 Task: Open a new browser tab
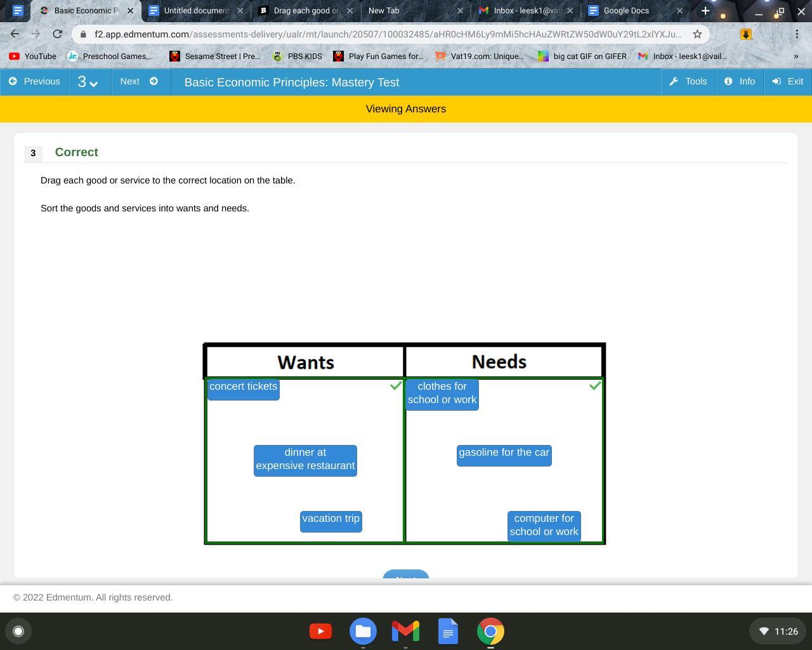[x=705, y=11]
